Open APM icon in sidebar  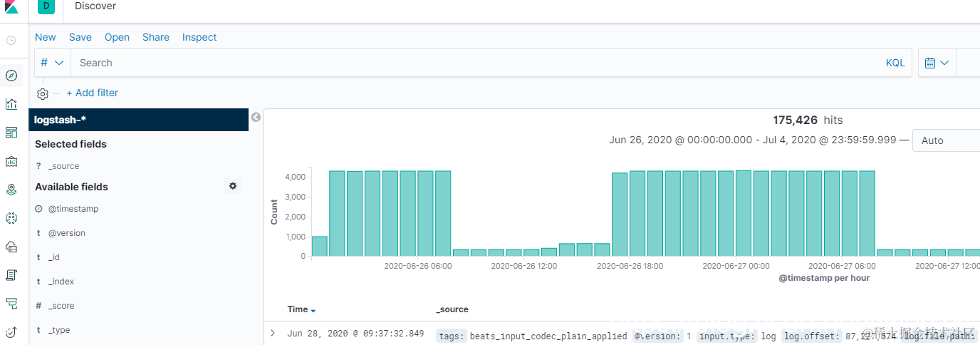coord(11,304)
